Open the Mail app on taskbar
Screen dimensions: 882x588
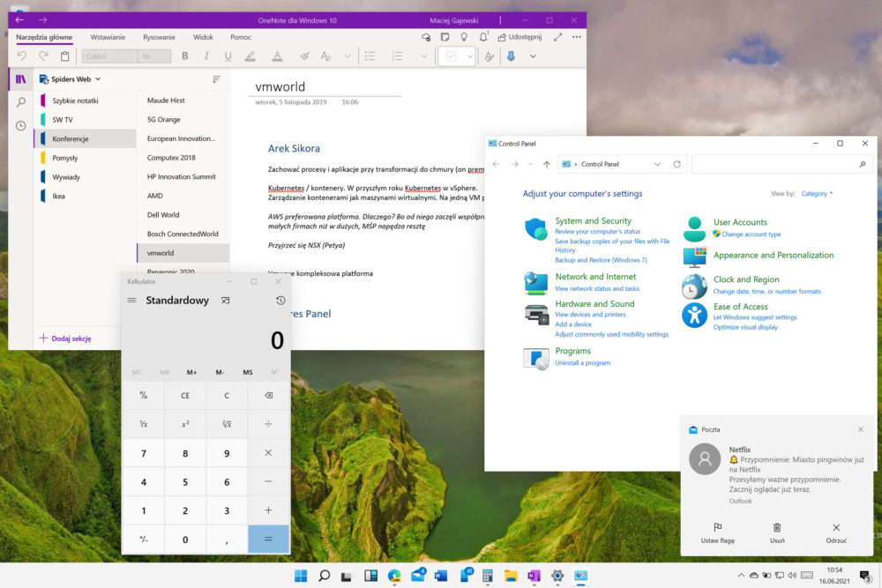(x=418, y=576)
